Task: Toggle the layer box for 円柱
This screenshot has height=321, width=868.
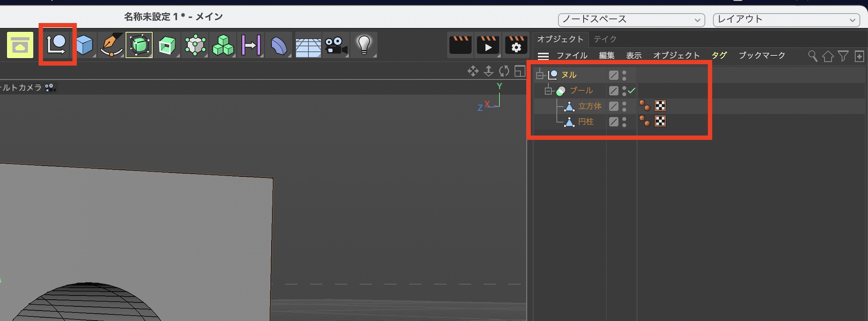Action: click(x=613, y=122)
